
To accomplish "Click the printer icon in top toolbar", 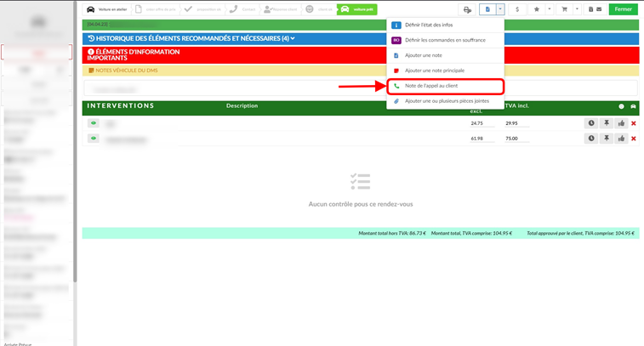I will (x=467, y=9).
